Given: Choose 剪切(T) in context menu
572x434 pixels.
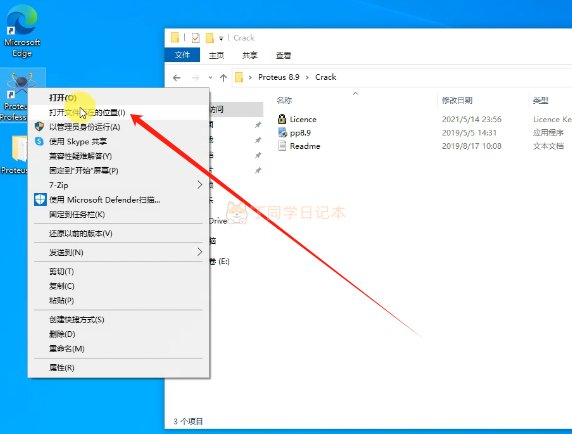Looking at the screenshot, I should [x=119, y=271].
